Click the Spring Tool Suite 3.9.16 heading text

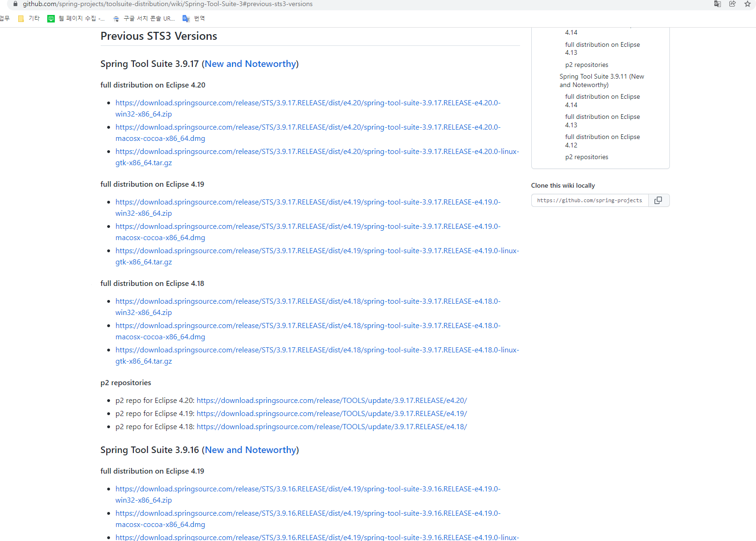(150, 450)
